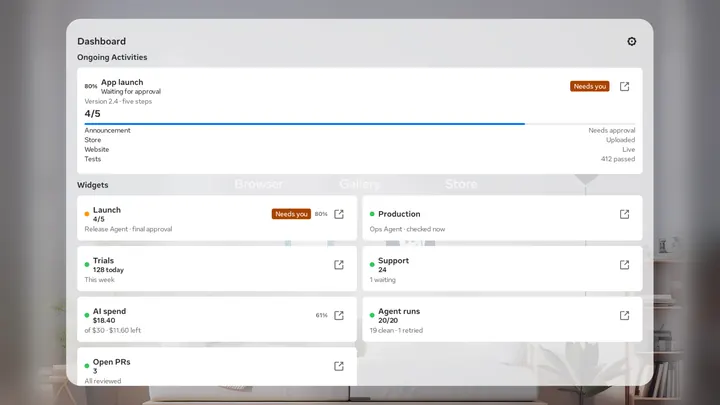
Task: Click the 4/5 step count in App launch
Action: (x=92, y=113)
